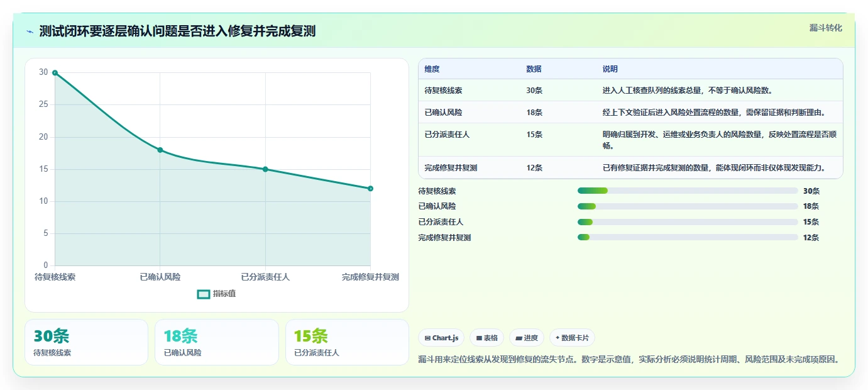This screenshot has width=868, height=390.
Task: Click the chart point for 已确认风险
Action: coord(160,150)
